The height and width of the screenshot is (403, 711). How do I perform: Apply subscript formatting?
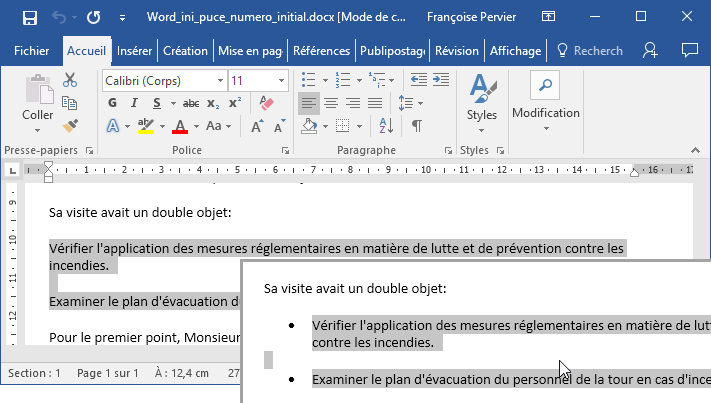[x=213, y=103]
